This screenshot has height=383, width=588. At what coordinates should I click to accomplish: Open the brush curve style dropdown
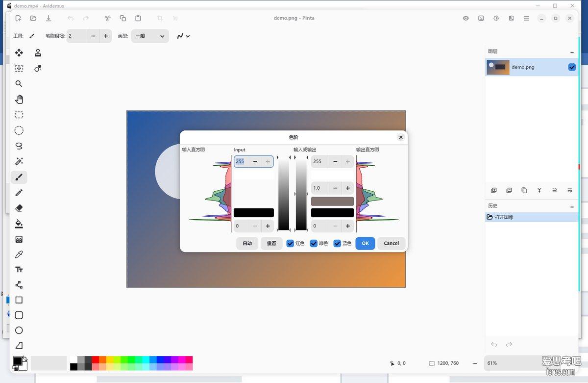point(183,36)
